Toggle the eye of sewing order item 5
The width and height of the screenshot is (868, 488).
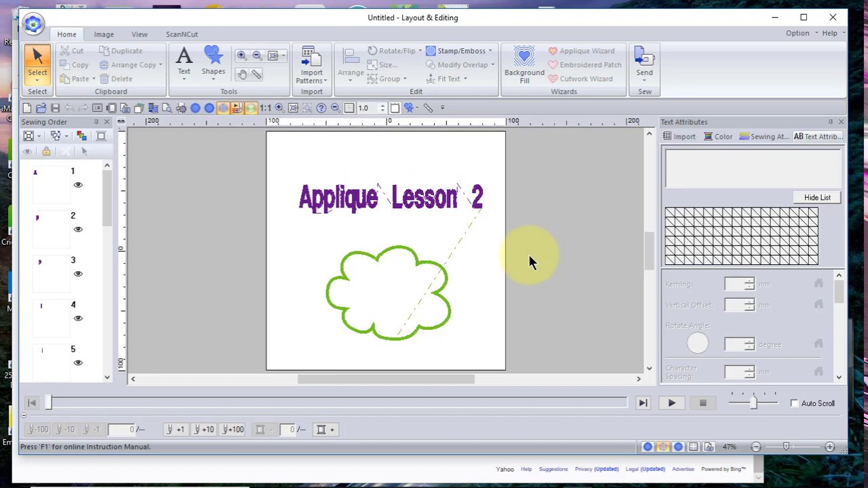[78, 363]
